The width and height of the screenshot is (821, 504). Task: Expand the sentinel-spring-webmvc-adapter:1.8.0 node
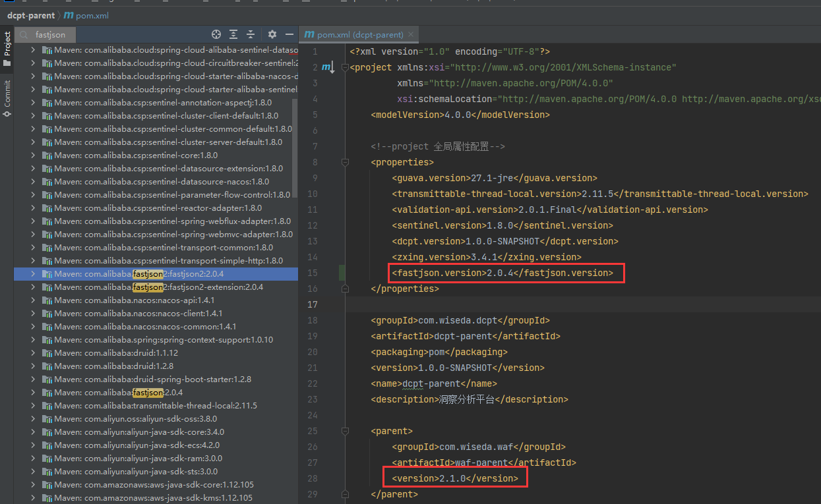tap(33, 235)
